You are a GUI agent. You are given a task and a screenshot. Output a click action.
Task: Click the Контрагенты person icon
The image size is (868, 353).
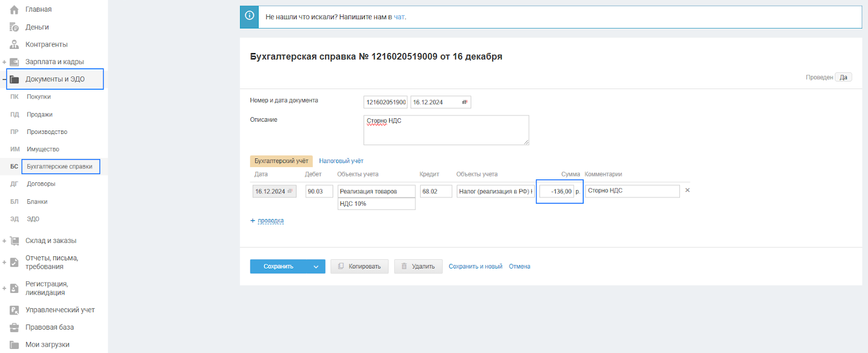[15, 44]
